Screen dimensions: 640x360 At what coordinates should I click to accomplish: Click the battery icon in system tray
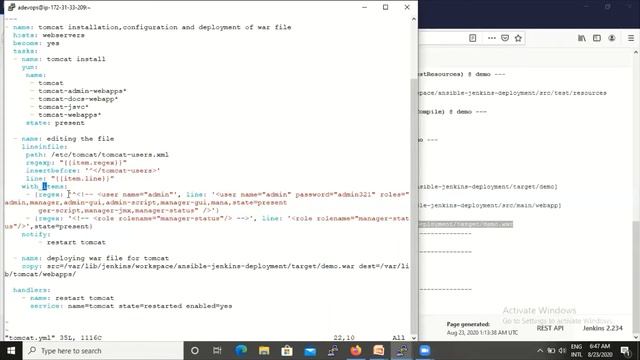coord(551,351)
